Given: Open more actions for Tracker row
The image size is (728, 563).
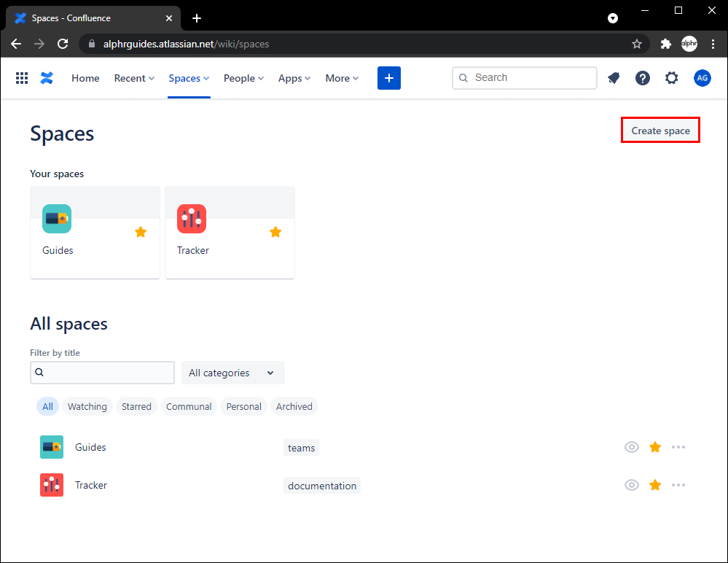Looking at the screenshot, I should pyautogui.click(x=678, y=485).
